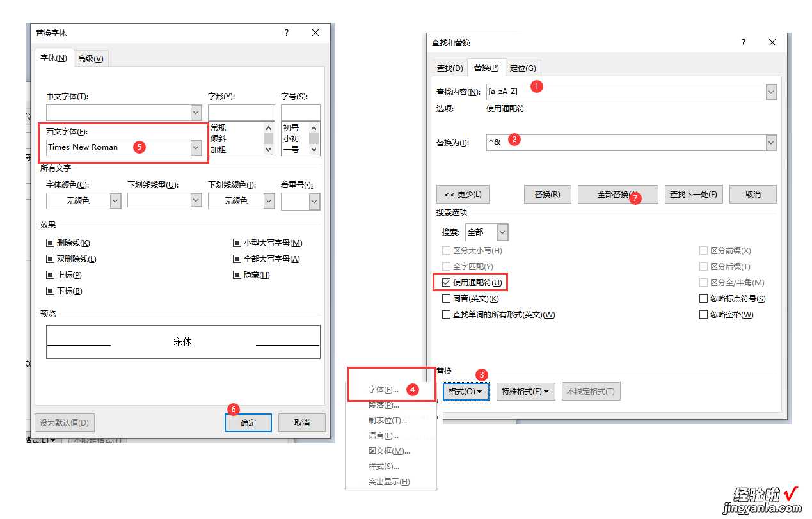Expand the 替换为 history dropdown

tap(771, 143)
